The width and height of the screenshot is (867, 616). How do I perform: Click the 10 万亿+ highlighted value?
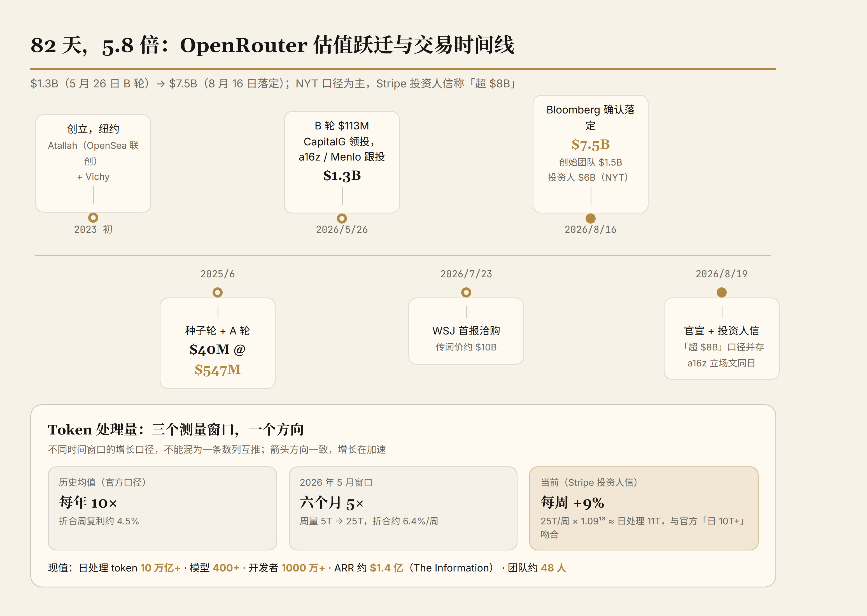tap(160, 568)
